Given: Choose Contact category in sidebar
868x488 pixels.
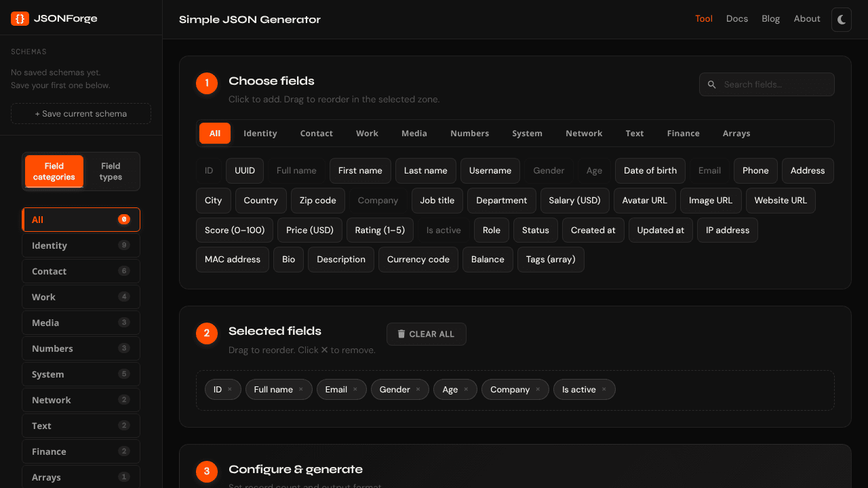Looking at the screenshot, I should click(x=81, y=271).
